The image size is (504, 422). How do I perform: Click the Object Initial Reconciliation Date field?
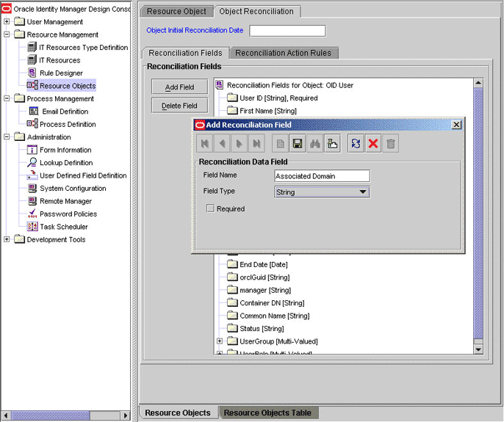click(287, 31)
